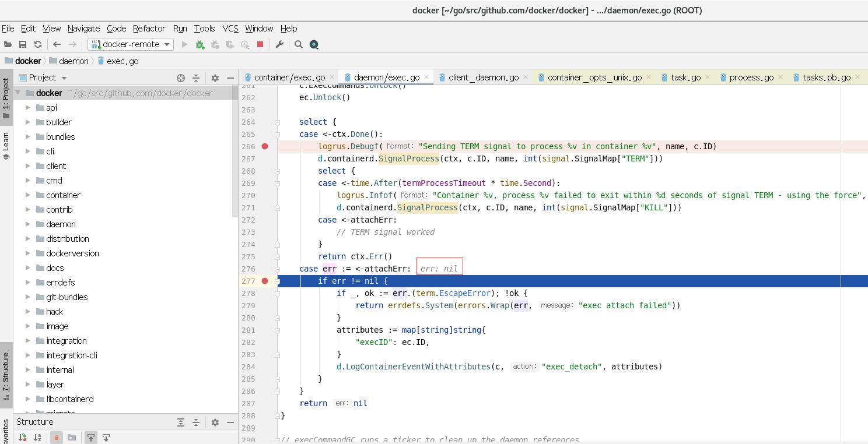Close the process.go tab
This screenshot has height=444, width=868.
coord(781,77)
